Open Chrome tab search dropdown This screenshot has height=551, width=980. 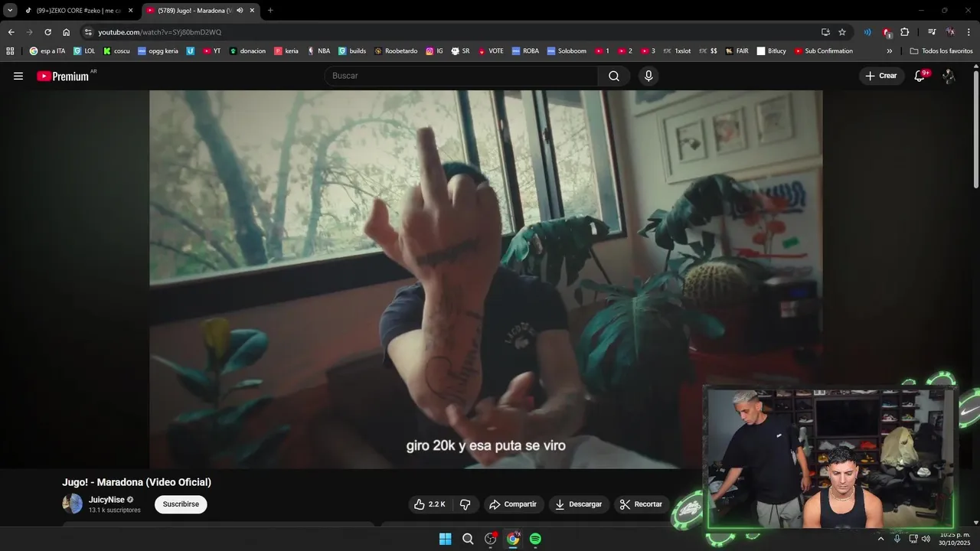click(10, 10)
